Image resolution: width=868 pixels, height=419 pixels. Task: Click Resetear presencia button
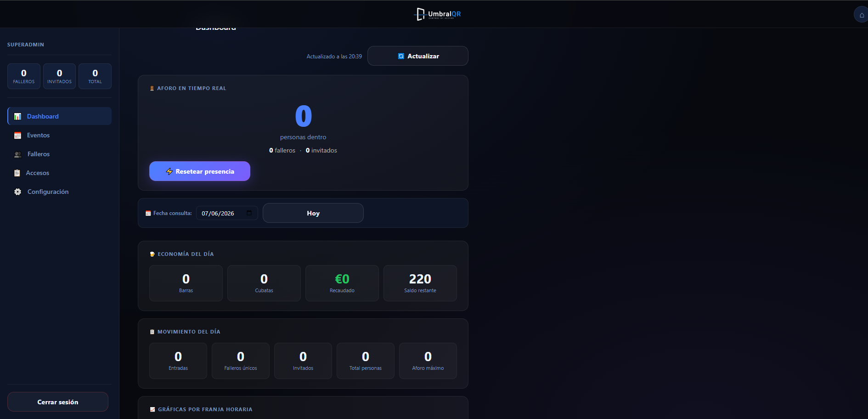point(200,171)
